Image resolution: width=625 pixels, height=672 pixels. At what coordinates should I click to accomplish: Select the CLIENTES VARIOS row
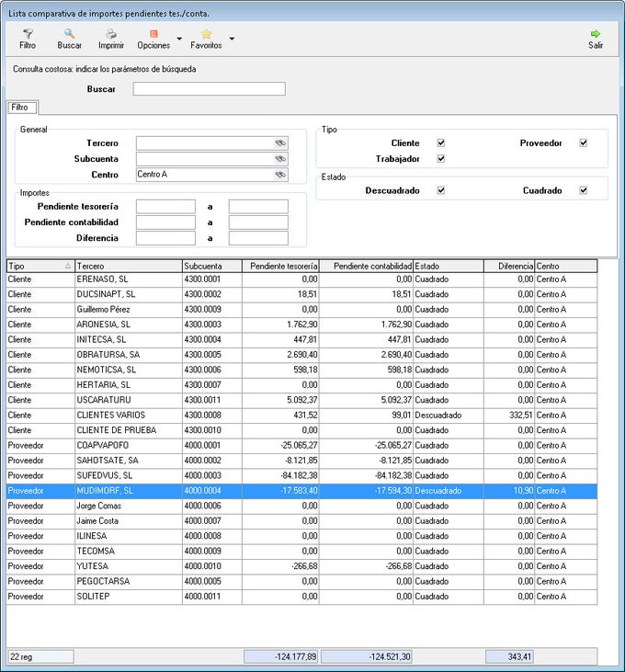[301, 416]
